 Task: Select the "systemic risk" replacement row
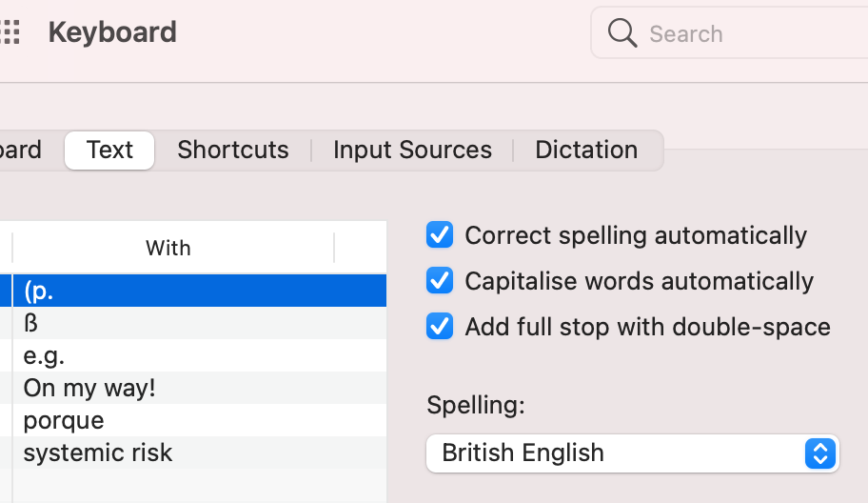pos(190,453)
